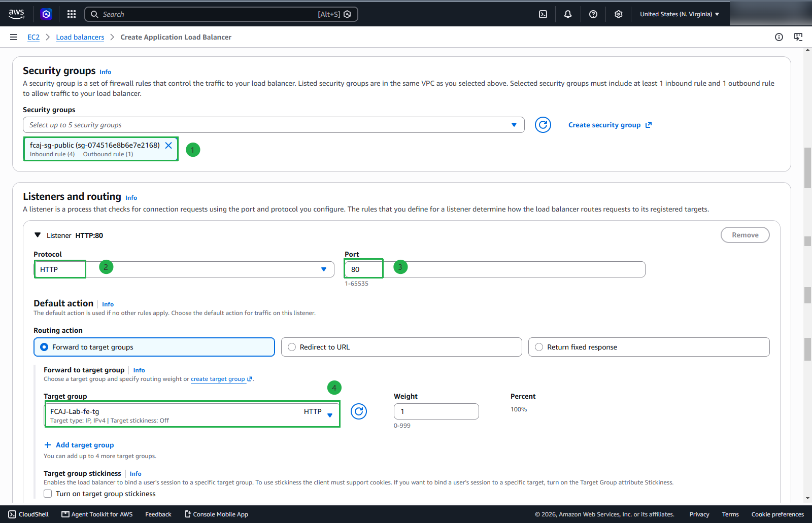Collapse the Listener HTTP:80 section
The width and height of the screenshot is (812, 523).
click(37, 235)
